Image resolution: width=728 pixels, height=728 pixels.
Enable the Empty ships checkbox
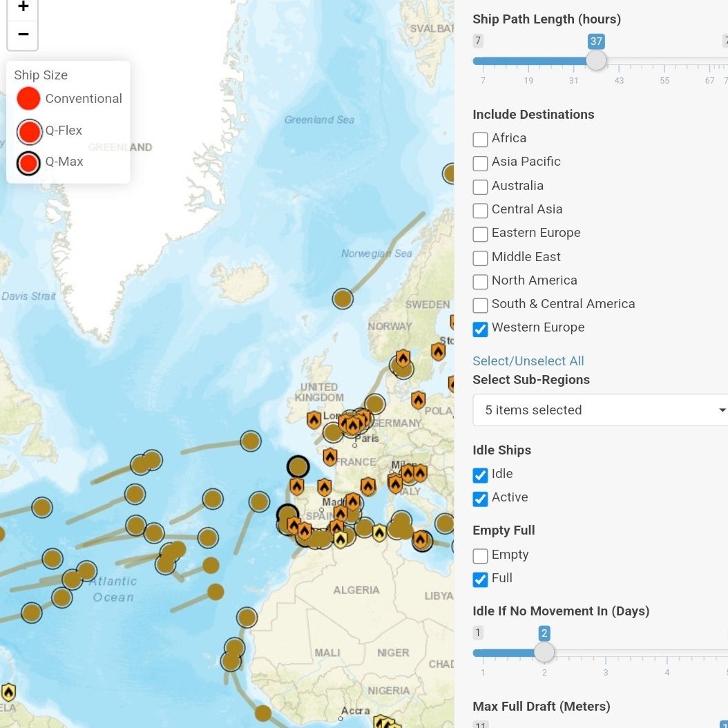[x=480, y=556]
